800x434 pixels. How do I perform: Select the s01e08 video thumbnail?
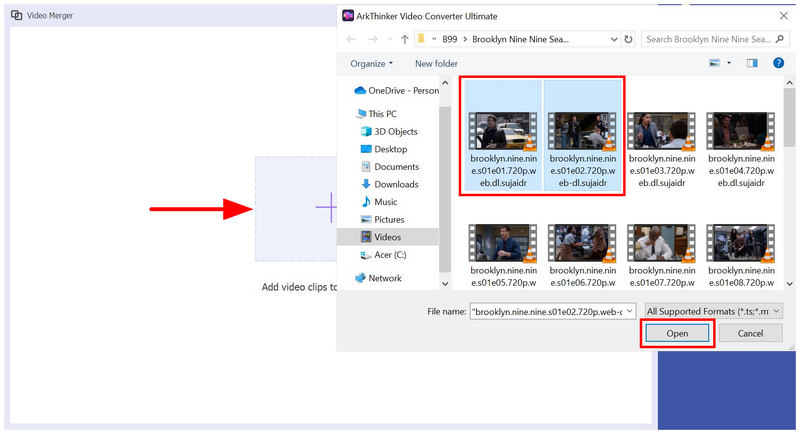pos(741,244)
